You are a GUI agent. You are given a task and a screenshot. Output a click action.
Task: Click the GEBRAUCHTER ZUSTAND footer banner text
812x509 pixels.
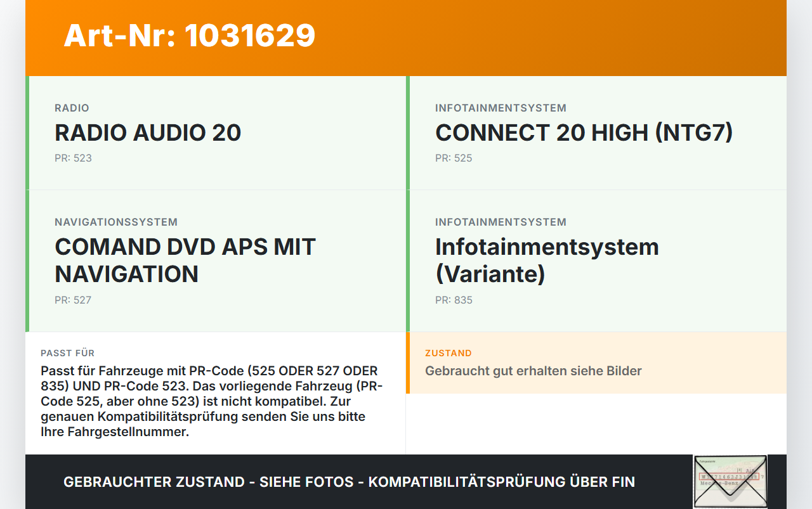pos(349,482)
